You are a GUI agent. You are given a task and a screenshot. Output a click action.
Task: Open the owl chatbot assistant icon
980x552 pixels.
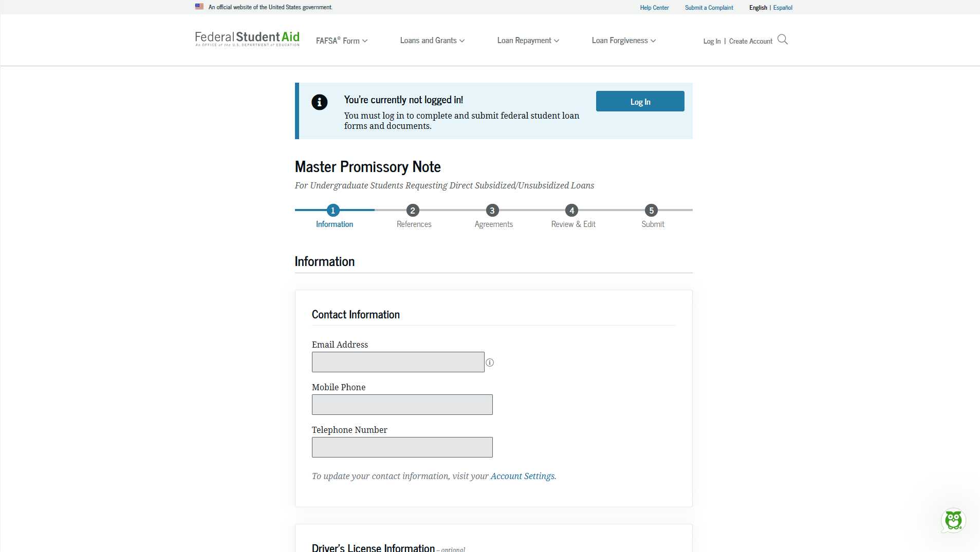click(953, 521)
